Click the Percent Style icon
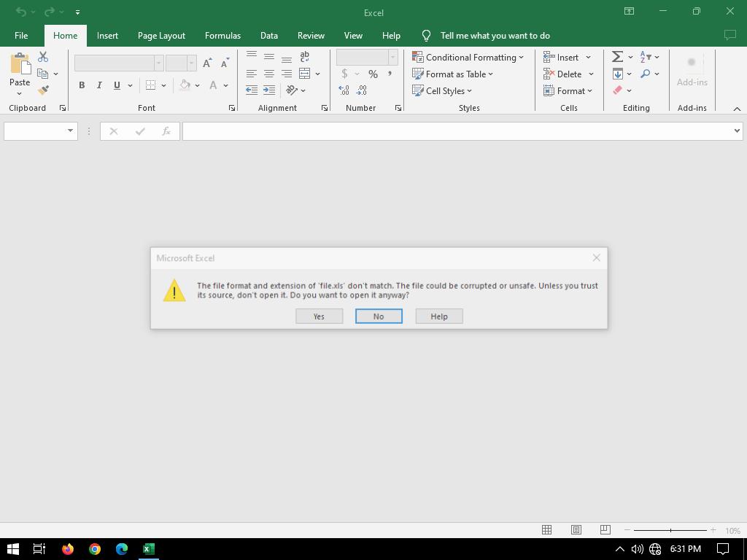 tap(373, 74)
